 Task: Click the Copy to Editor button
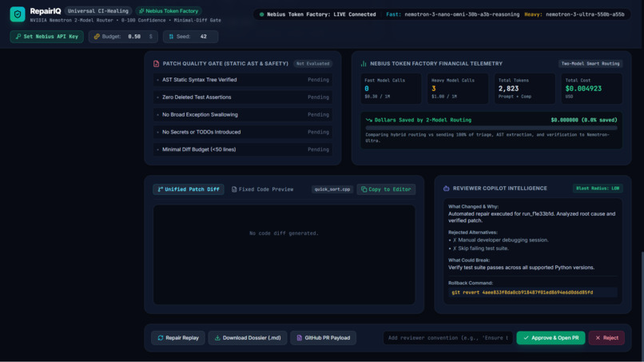coord(386,189)
